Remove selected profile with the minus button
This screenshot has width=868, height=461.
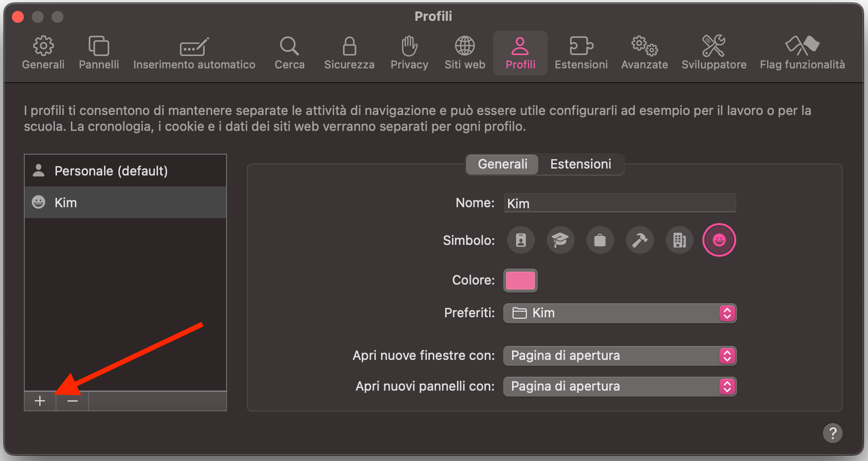point(72,401)
